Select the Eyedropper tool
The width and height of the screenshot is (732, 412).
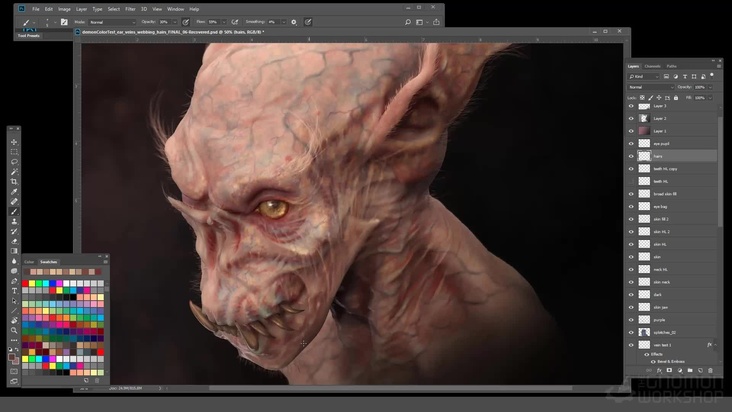14,192
